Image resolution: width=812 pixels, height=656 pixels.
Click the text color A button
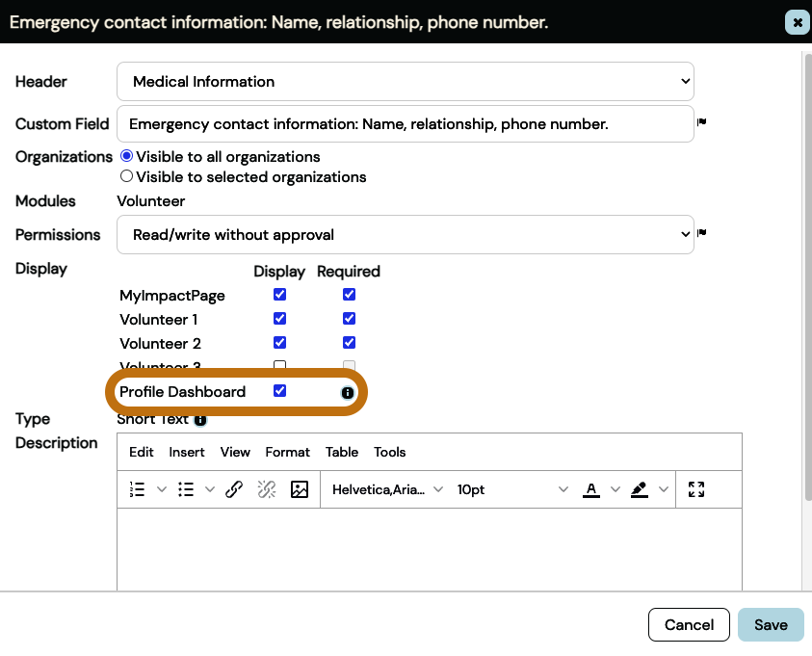pyautogui.click(x=591, y=489)
